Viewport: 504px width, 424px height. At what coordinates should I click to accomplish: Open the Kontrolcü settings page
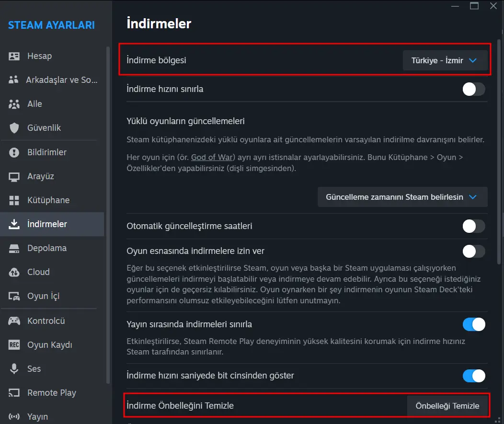pyautogui.click(x=52, y=321)
